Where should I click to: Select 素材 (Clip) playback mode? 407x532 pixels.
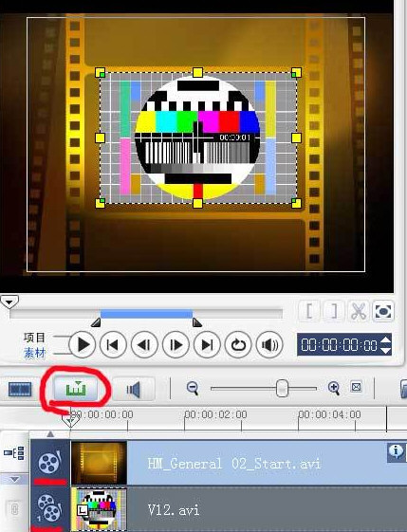pyautogui.click(x=34, y=353)
